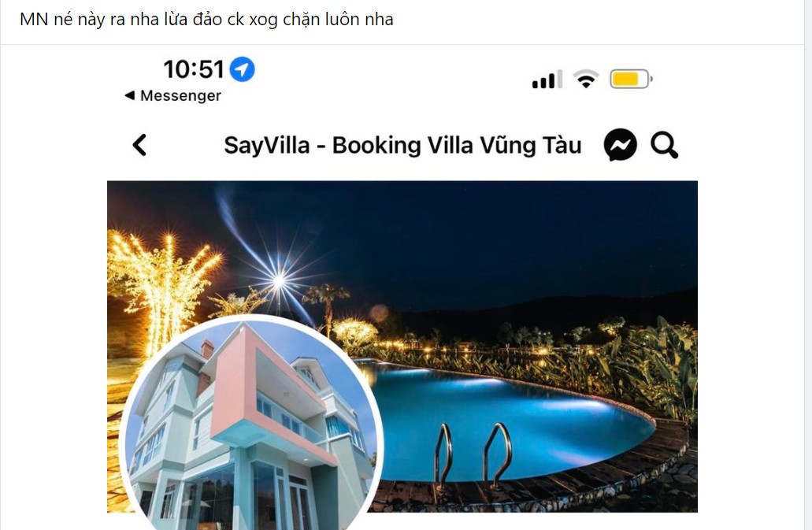Open the Messenger chat icon next to the title
Image resolution: width=812 pixels, height=530 pixels.
[x=620, y=145]
